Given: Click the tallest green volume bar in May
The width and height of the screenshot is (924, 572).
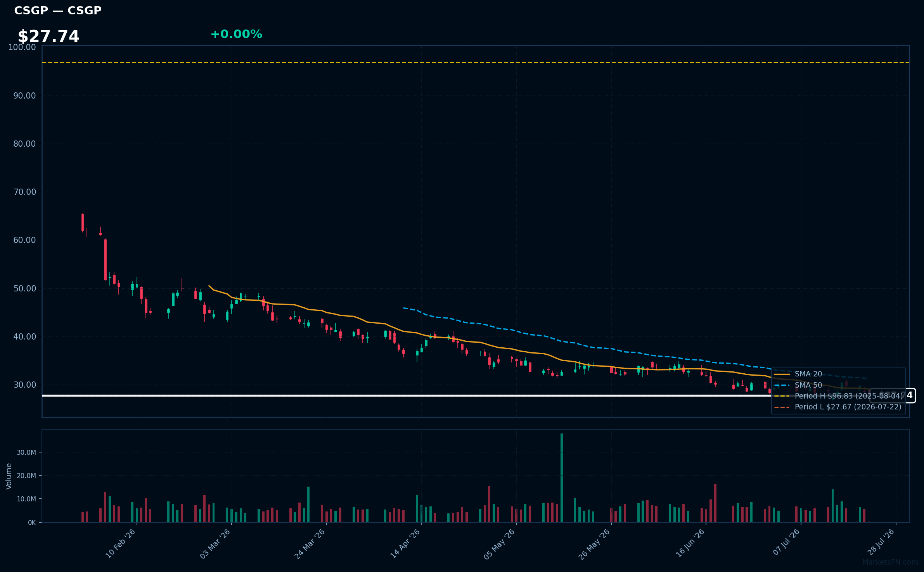Looking at the screenshot, I should [562, 478].
